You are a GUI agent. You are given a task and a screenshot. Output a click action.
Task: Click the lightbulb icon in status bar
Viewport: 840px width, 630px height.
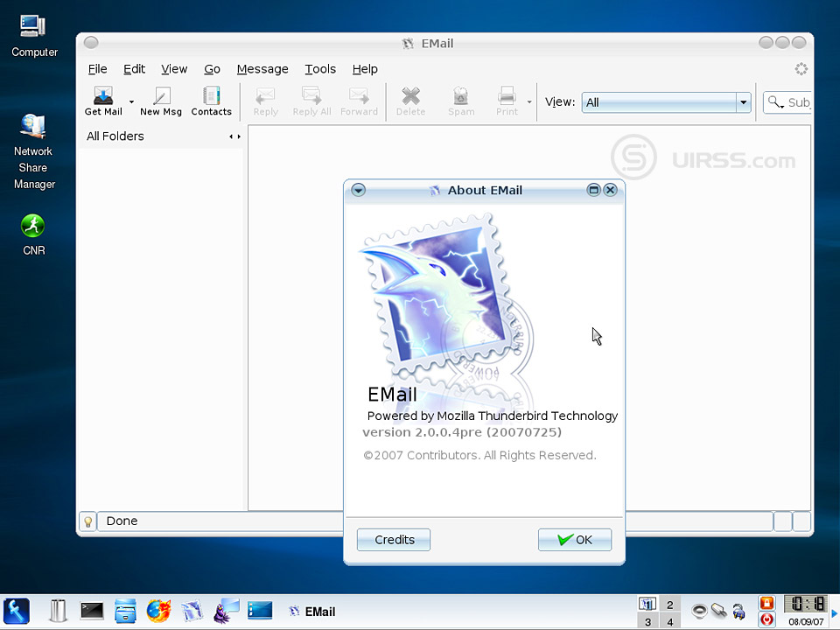click(87, 521)
